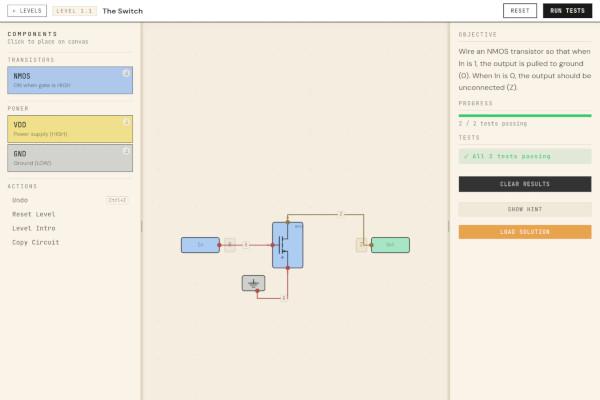Click the output value box beside Out
The height and width of the screenshot is (400, 600).
[x=361, y=244]
